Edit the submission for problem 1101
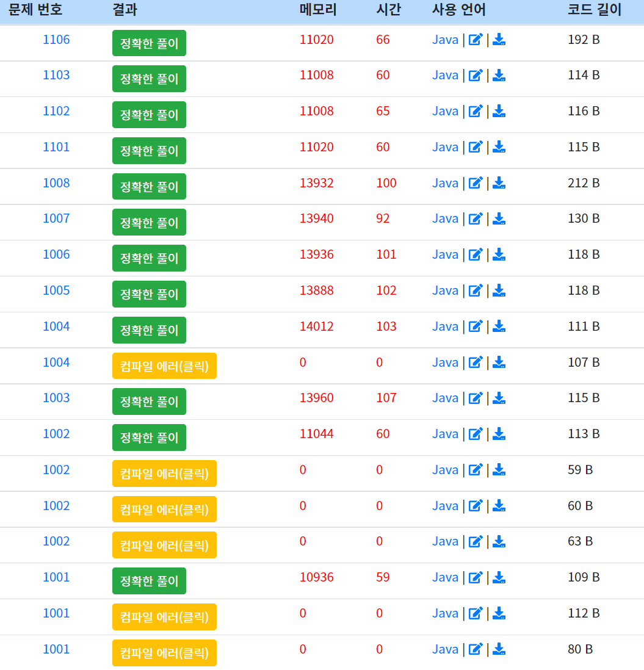 click(x=476, y=148)
